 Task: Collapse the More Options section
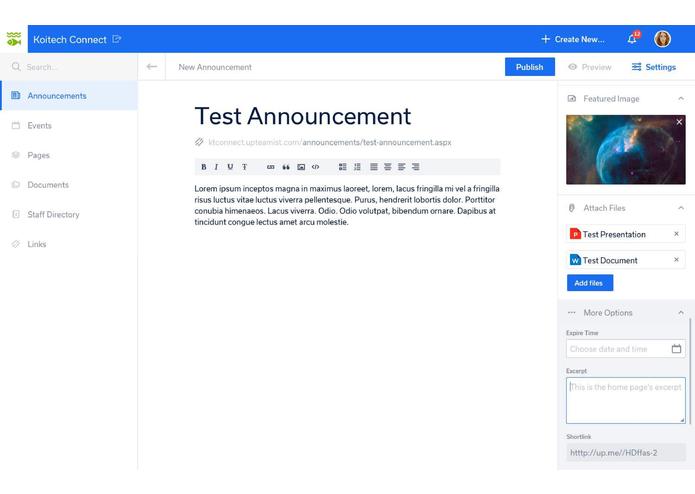[681, 313]
